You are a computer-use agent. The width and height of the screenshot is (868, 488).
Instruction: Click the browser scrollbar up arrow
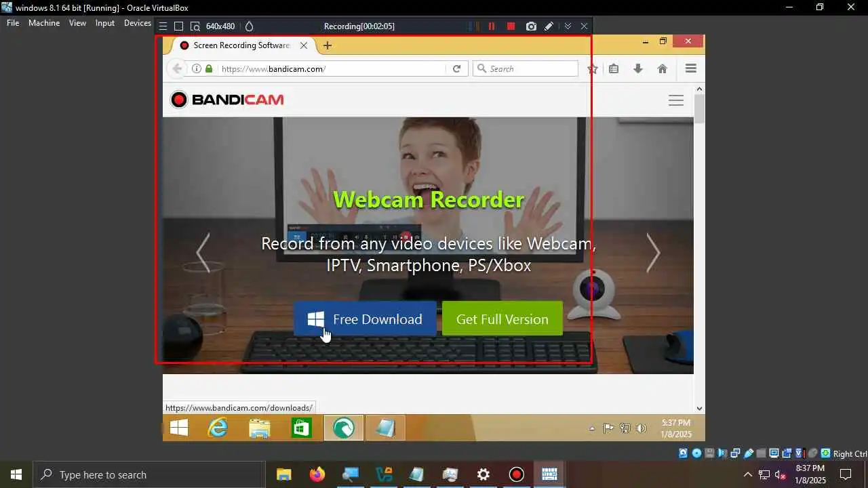(699, 89)
